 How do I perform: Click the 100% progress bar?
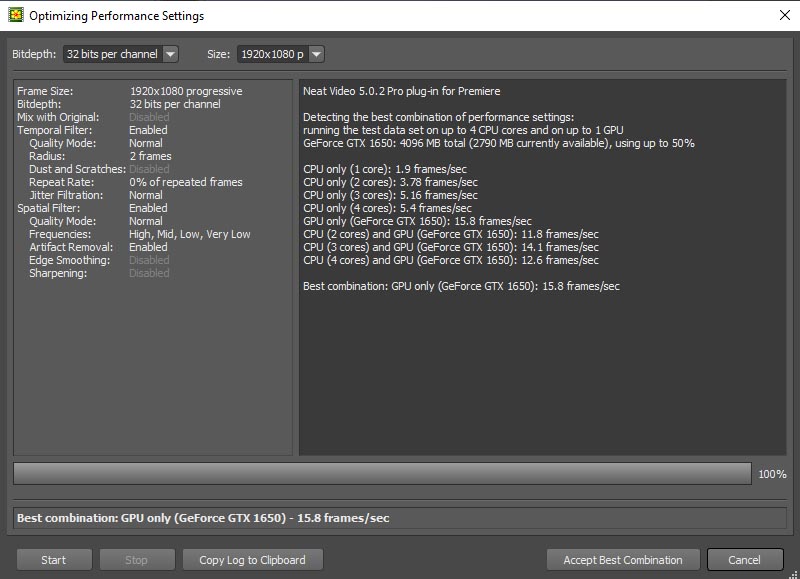tap(382, 473)
